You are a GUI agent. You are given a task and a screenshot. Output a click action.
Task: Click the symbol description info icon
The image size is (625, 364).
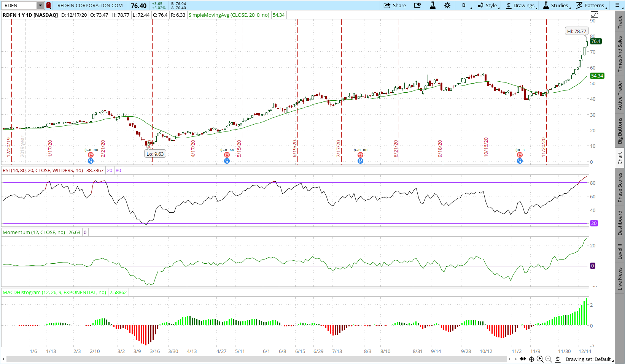click(x=417, y=5)
